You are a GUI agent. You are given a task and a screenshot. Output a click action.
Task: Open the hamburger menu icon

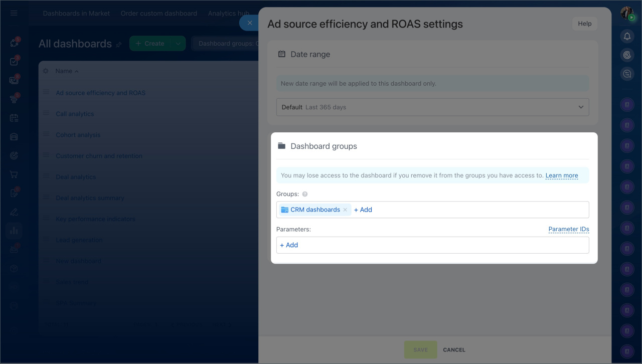[x=14, y=13]
